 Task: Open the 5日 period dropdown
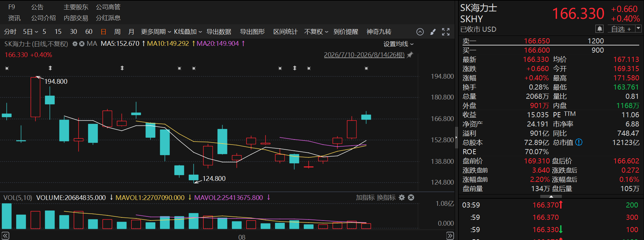30,32
